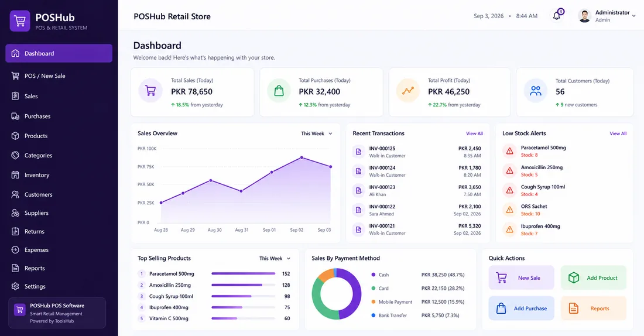Click 'Ibuprofen 400mg' in Top Selling Products

[169, 307]
